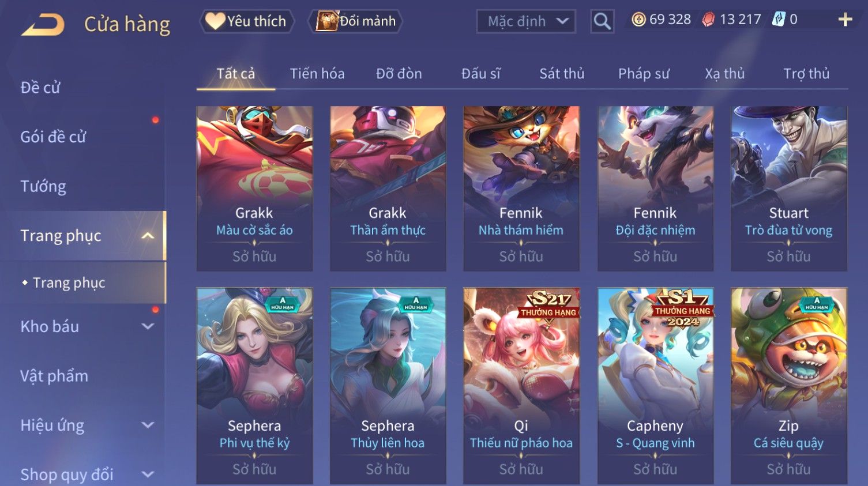This screenshot has height=486, width=868.
Task: Open the Tướng sidebar menu
Action: 43,186
